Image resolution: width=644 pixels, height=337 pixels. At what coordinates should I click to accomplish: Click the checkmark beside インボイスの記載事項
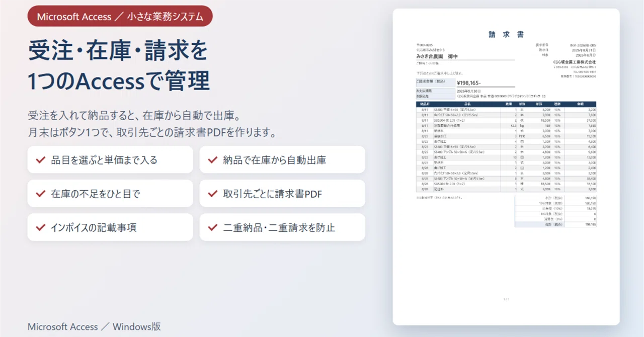[41, 227]
